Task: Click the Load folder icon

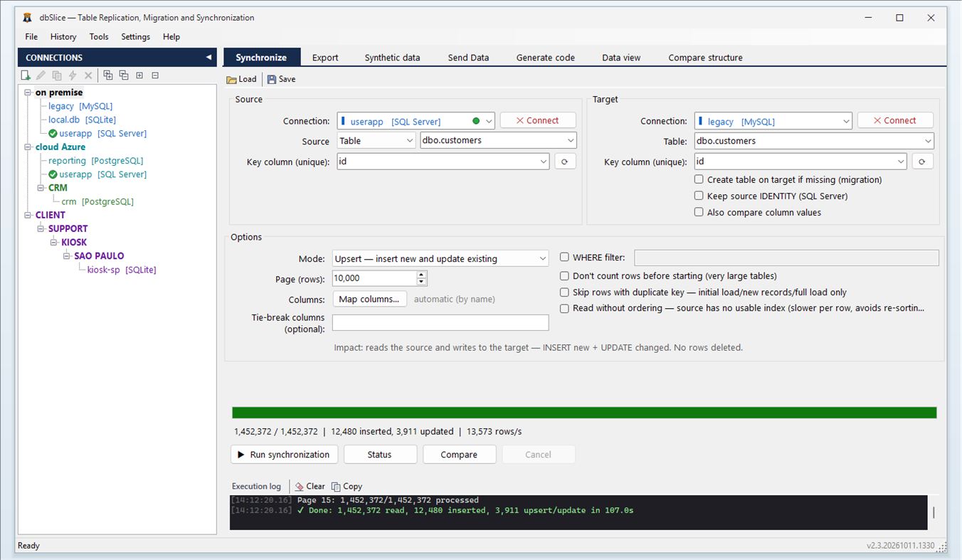Action: pyautogui.click(x=231, y=80)
